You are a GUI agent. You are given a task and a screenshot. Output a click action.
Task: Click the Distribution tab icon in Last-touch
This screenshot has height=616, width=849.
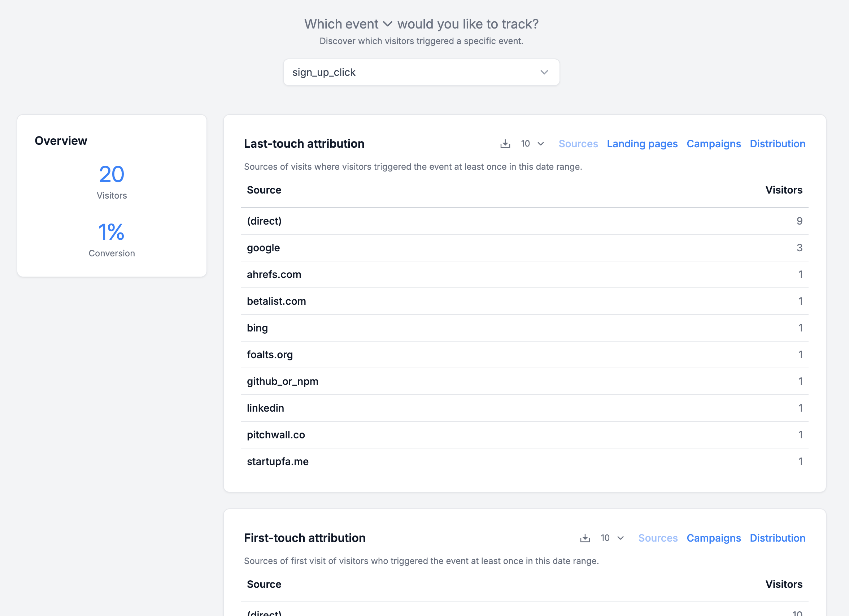(778, 143)
